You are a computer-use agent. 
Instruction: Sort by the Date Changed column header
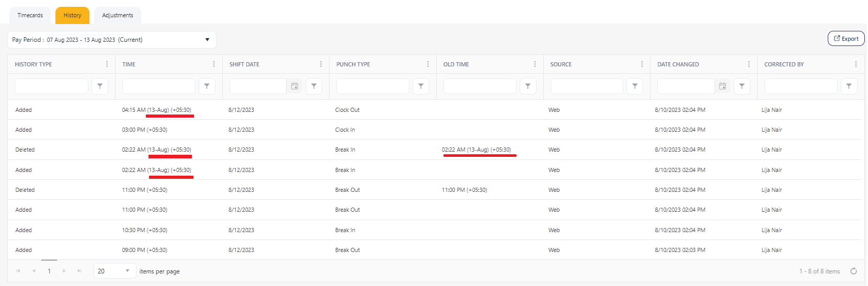[x=678, y=64]
